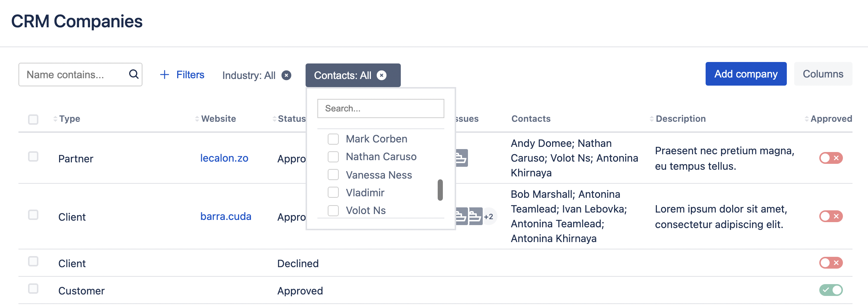Click the search magnifier icon in name field
This screenshot has height=307, width=868.
(134, 75)
